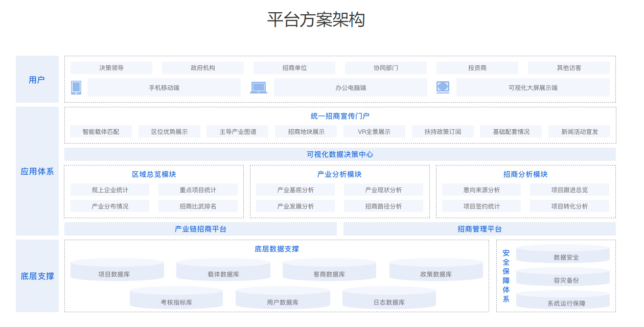This screenshot has width=644, height=327.
Task: Click the 客商数据库 database cylinder
Action: point(329,270)
